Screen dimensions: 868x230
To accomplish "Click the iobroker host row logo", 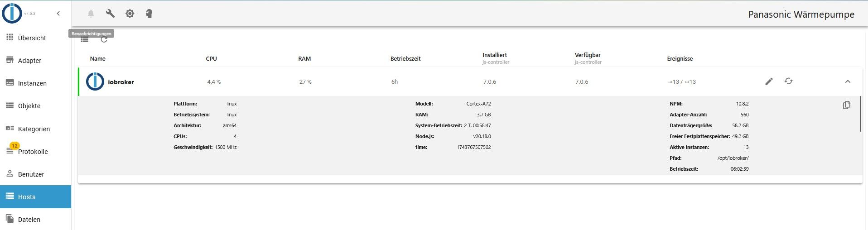I will pyautogui.click(x=95, y=81).
